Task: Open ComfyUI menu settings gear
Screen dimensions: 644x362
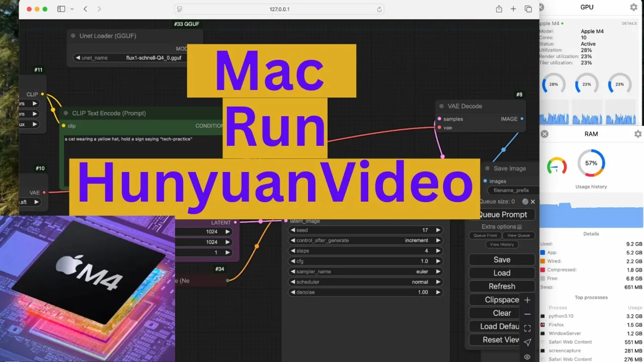Action: (x=525, y=201)
